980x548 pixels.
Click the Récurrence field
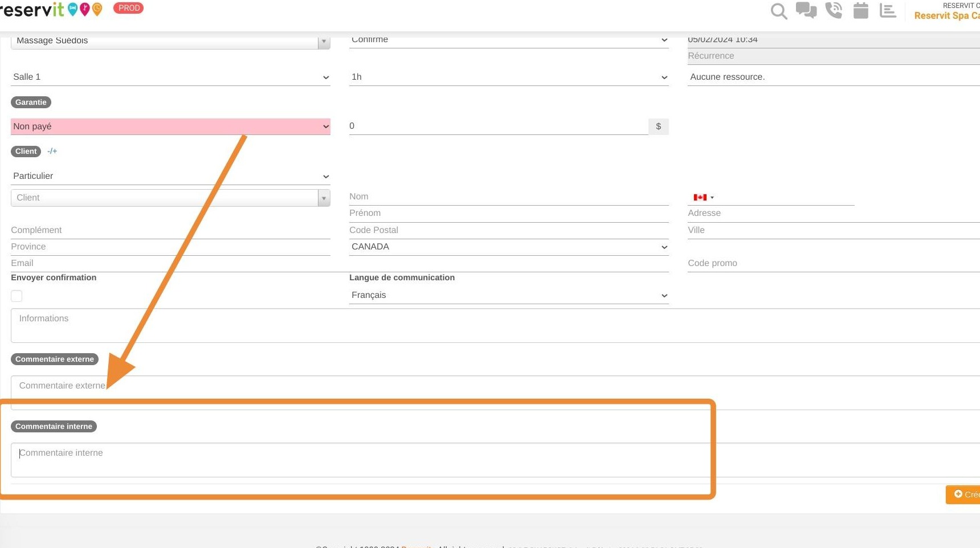click(x=834, y=56)
